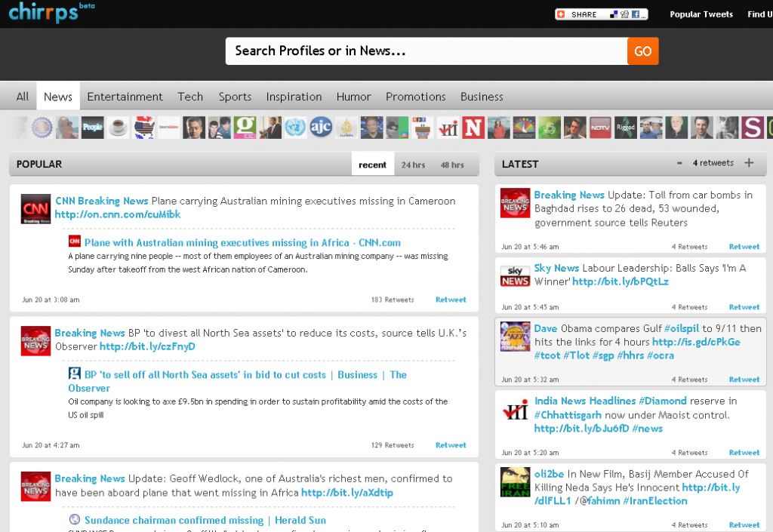Click the NBC peacock profile icon
773x532 pixels.
pyautogui.click(x=524, y=128)
